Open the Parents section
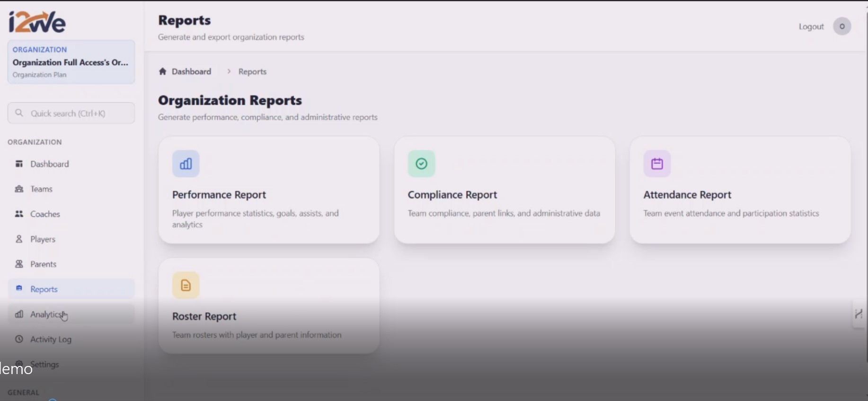The height and width of the screenshot is (401, 868). tap(71, 264)
